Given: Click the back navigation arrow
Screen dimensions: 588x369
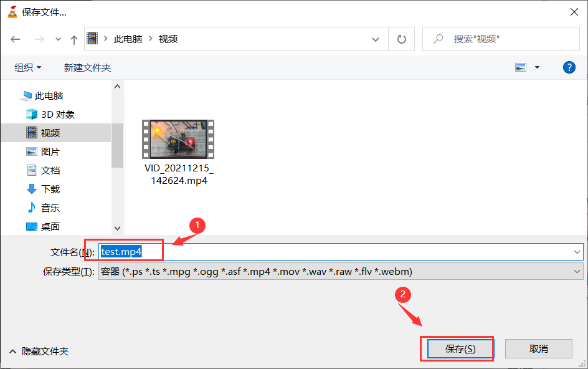Looking at the screenshot, I should [16, 39].
